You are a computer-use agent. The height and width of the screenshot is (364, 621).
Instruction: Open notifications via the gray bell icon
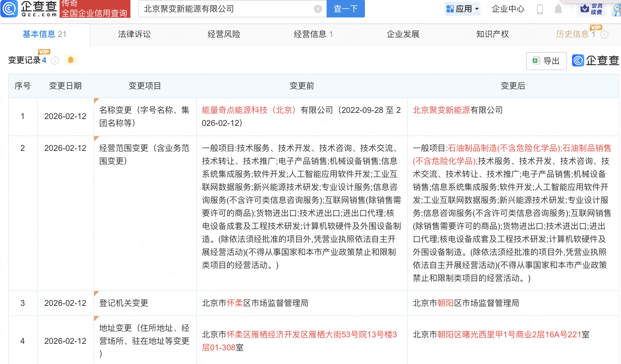pyautogui.click(x=559, y=9)
